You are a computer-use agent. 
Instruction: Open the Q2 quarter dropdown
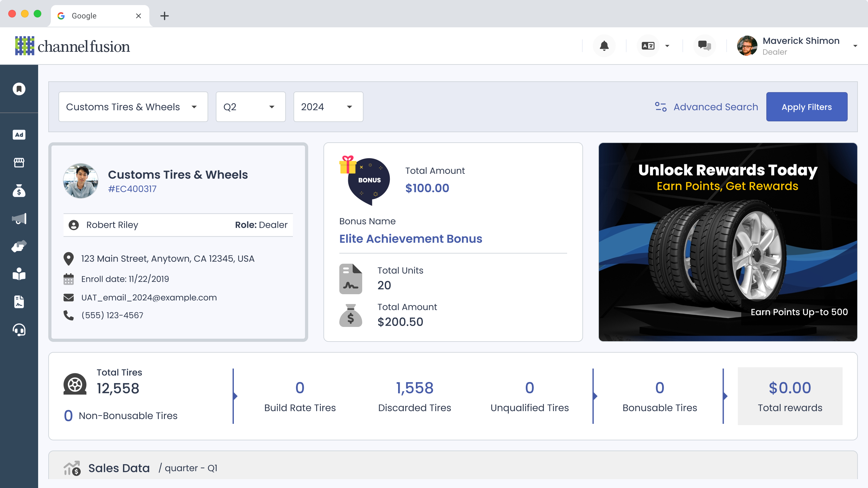pos(250,107)
